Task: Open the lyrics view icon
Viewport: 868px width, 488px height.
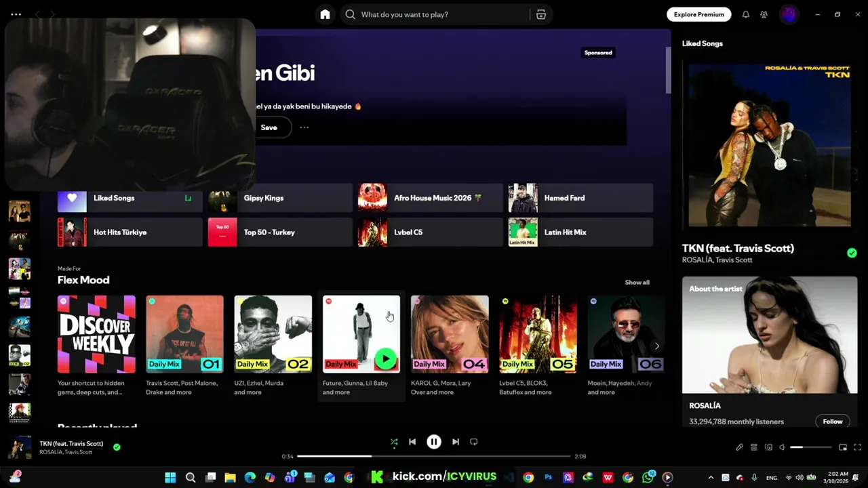Action: [x=740, y=447]
